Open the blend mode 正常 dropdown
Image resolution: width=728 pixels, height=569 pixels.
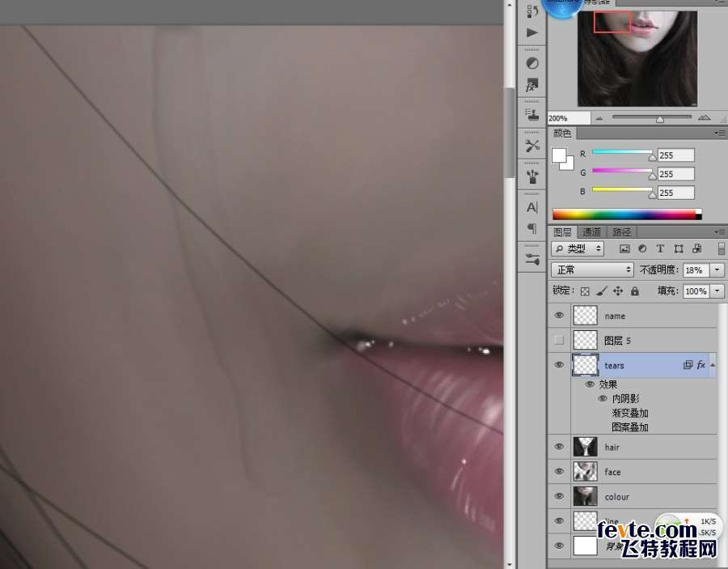(x=592, y=270)
